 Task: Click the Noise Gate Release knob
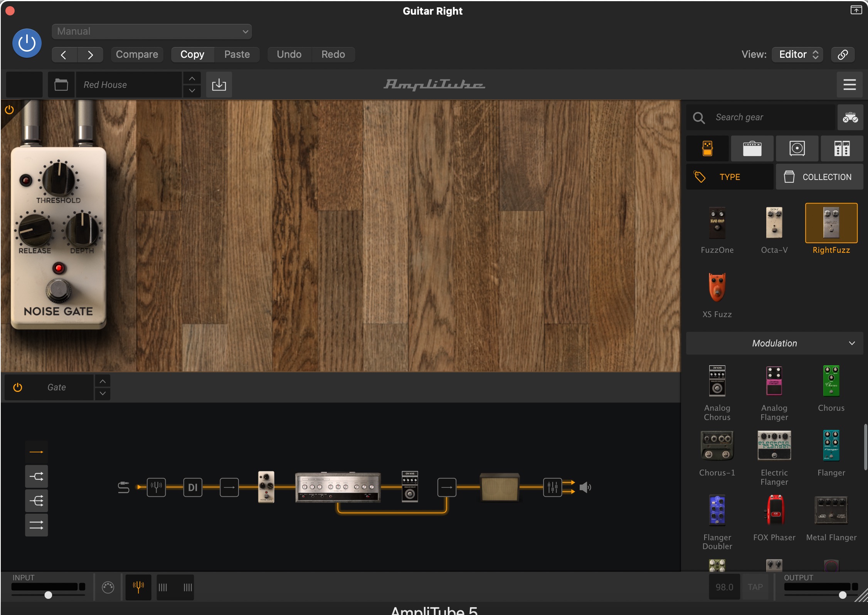(35, 230)
